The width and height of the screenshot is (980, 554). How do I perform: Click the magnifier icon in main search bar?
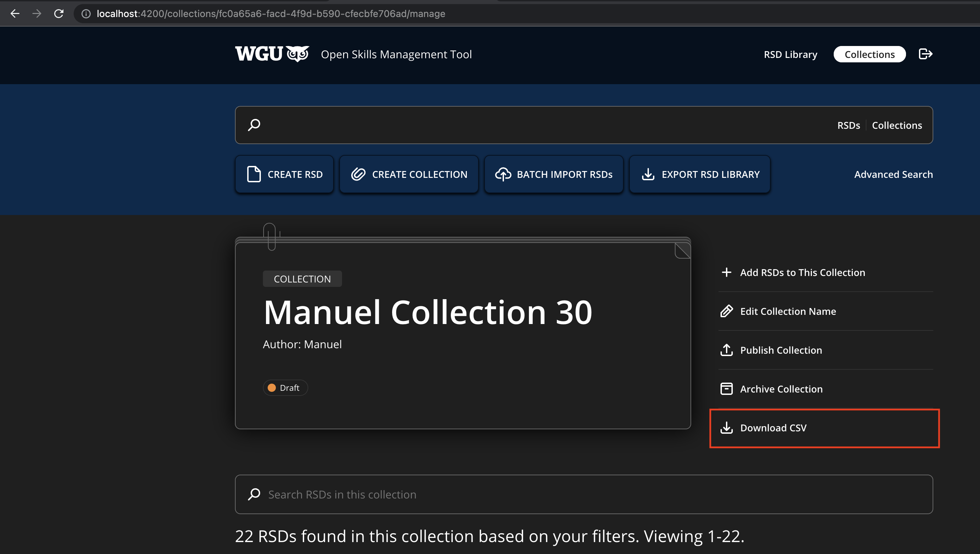254,125
